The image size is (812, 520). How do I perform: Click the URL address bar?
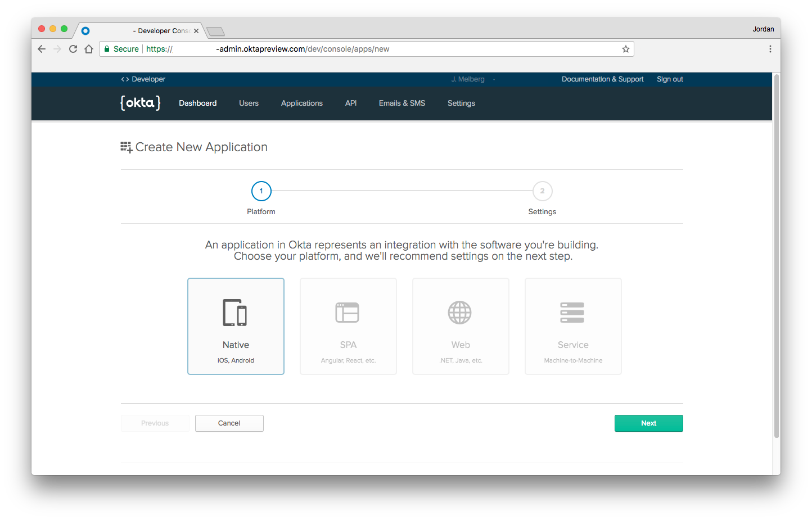tap(394, 49)
